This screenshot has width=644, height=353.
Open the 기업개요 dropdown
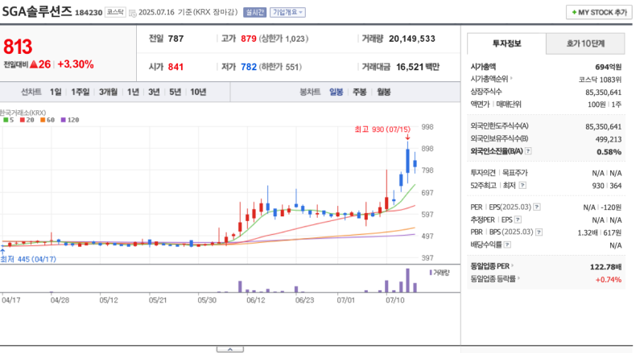pos(287,12)
